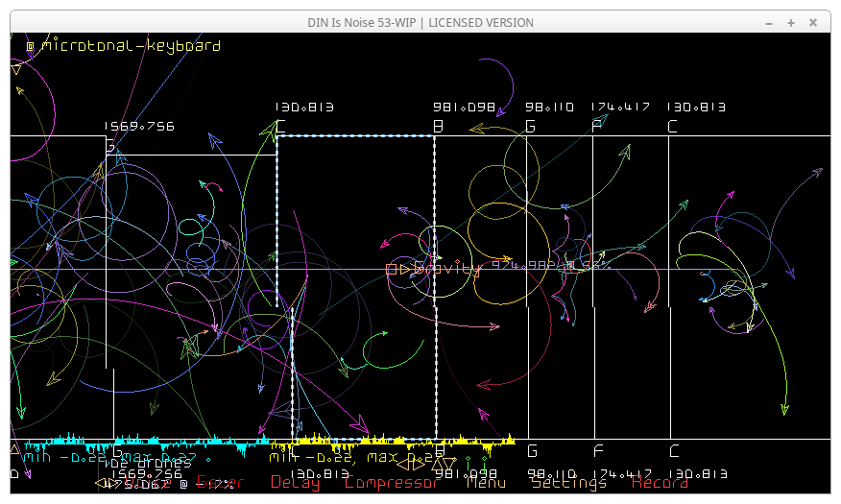The width and height of the screenshot is (841, 504).
Task: Click the cyan waveform oscilloscope display
Action: (x=144, y=443)
